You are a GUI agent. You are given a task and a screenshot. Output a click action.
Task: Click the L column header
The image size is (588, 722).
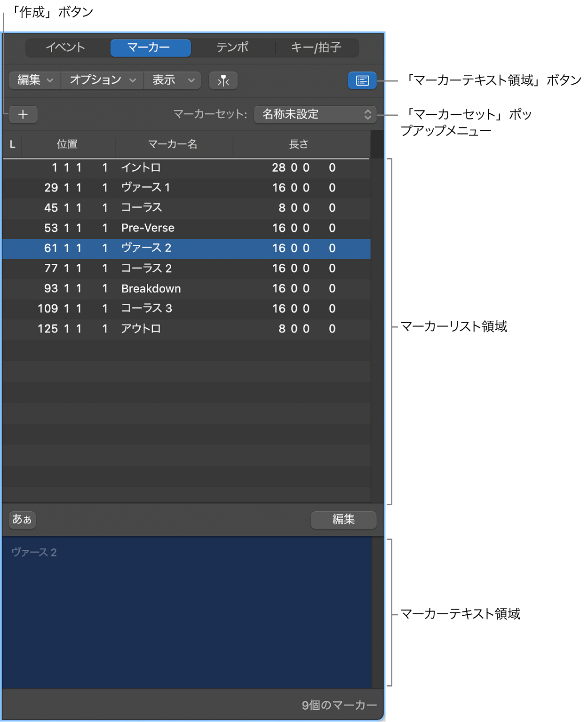(12, 144)
